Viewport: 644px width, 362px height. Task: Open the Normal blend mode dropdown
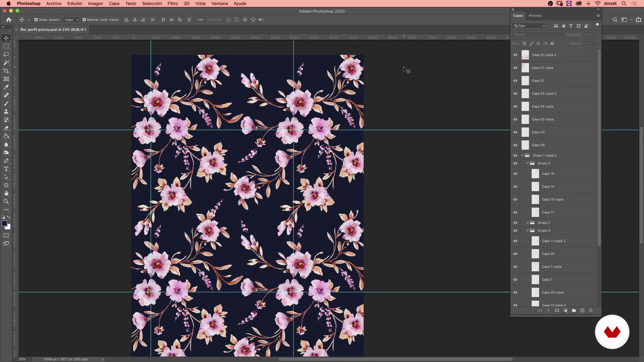pos(538,35)
